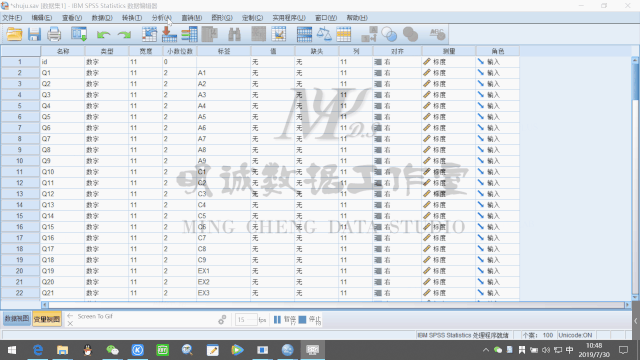Screen dimensions: 640x360
Task: Open Screen To Gif settings gear icon
Action: click(x=222, y=320)
